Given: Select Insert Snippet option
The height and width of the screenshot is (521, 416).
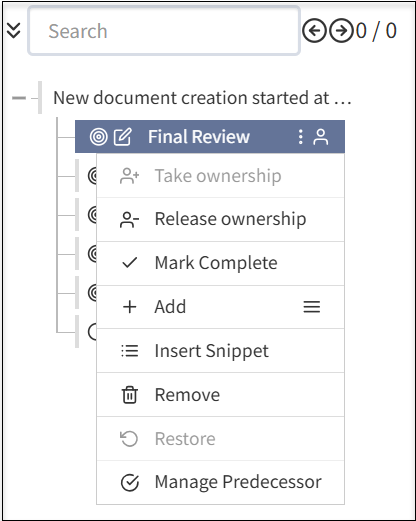Looking at the screenshot, I should [220, 351].
